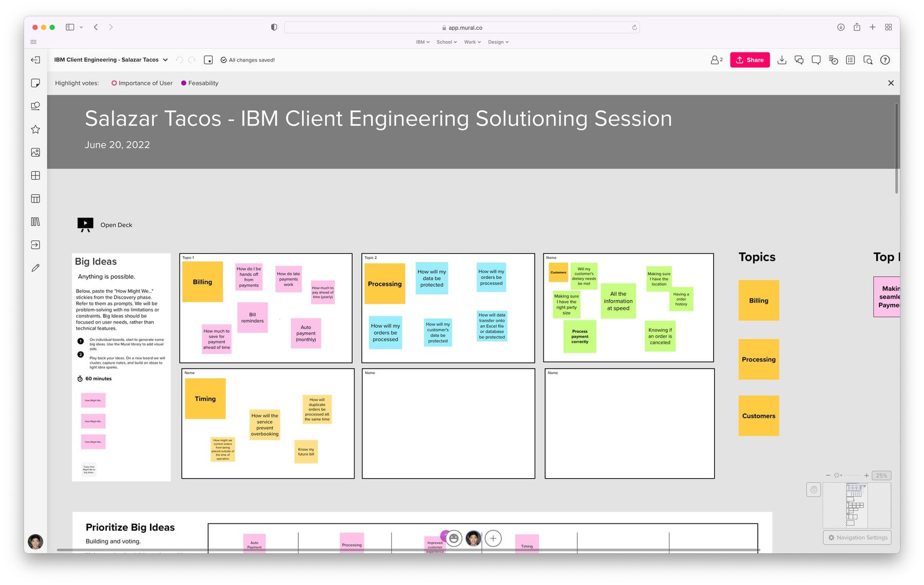This screenshot has height=585, width=924.
Task: Expand the mural title dropdown chevron
Action: [165, 60]
